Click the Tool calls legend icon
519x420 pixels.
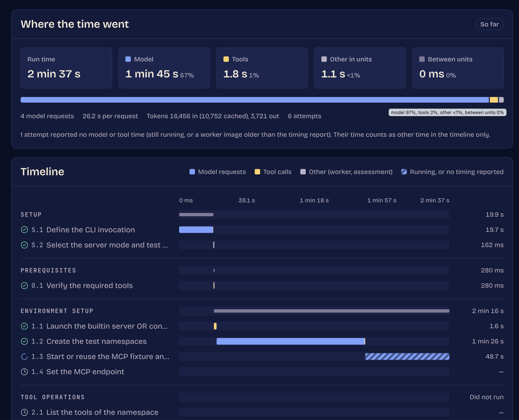tap(257, 172)
